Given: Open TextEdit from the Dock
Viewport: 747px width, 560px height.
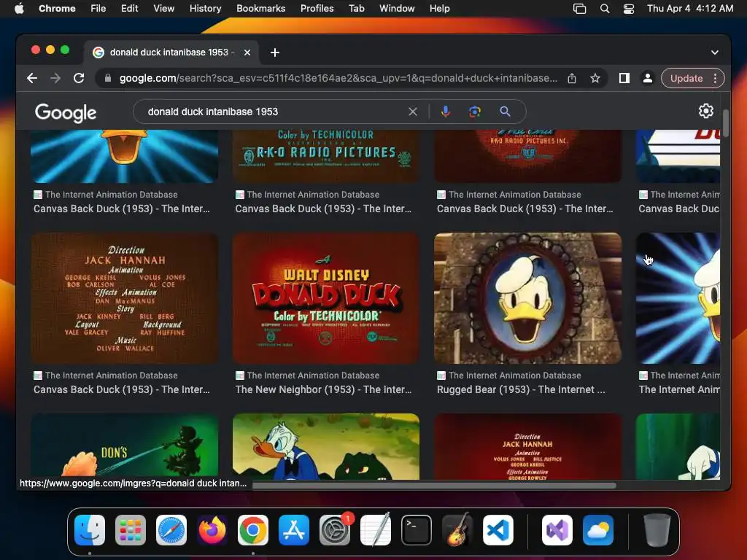Looking at the screenshot, I should coord(376,530).
